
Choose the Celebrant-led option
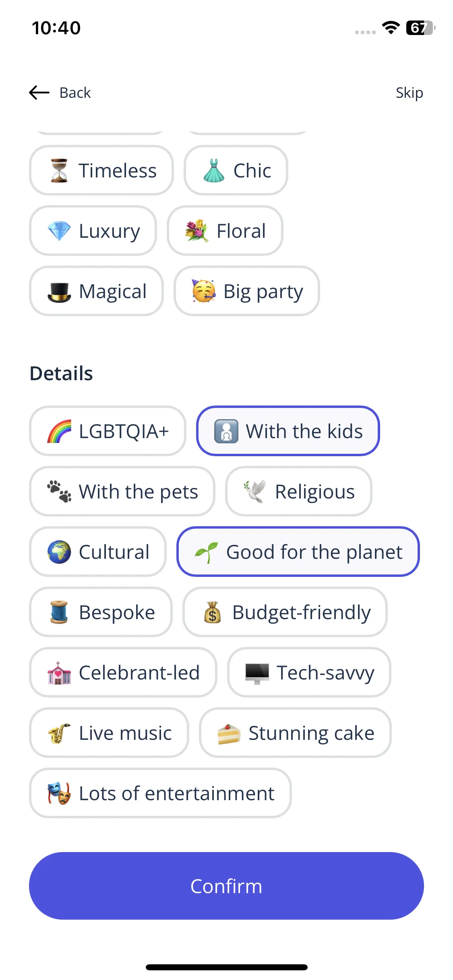(123, 672)
